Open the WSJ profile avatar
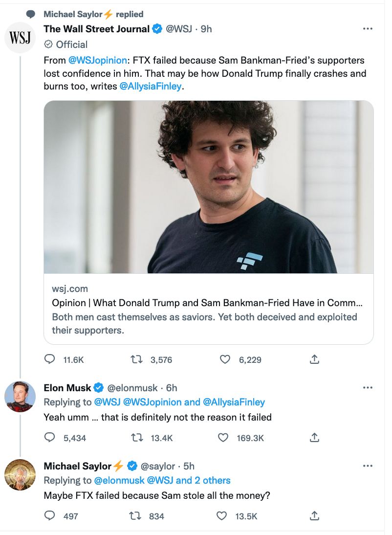Screen dimensions: 392x535 click(x=20, y=38)
